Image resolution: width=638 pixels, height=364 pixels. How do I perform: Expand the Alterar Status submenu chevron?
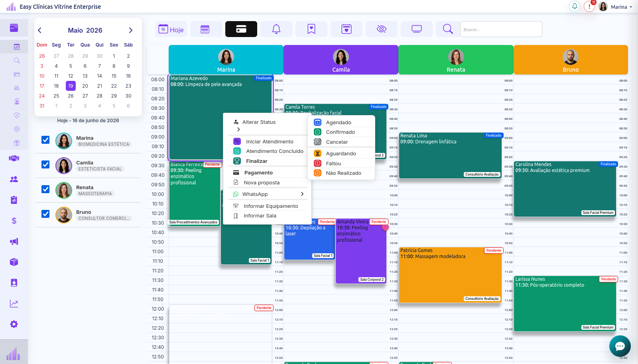(238, 129)
